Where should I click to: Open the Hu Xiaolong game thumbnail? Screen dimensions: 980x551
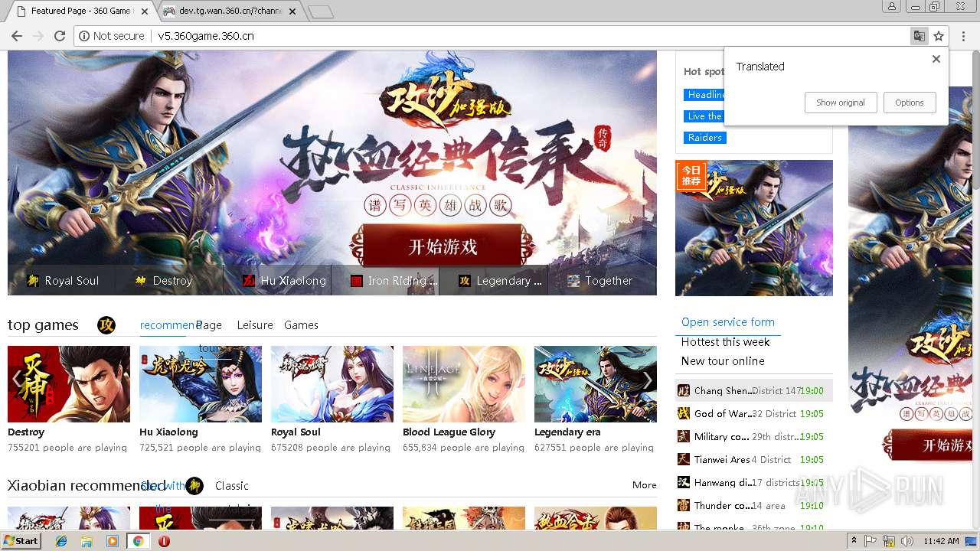point(201,384)
